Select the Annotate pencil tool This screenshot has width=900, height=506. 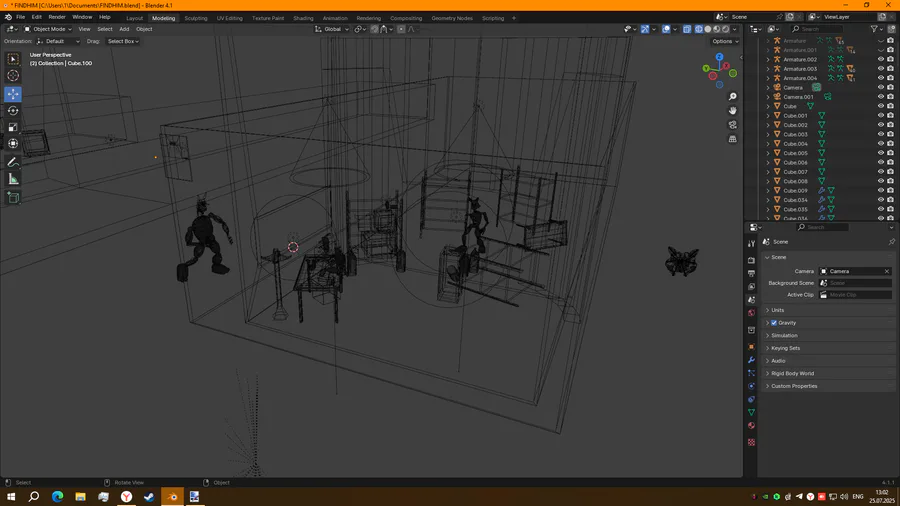(x=13, y=163)
